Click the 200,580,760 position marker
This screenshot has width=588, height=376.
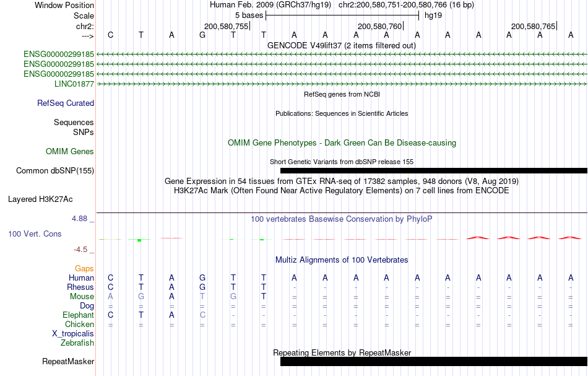click(x=380, y=26)
